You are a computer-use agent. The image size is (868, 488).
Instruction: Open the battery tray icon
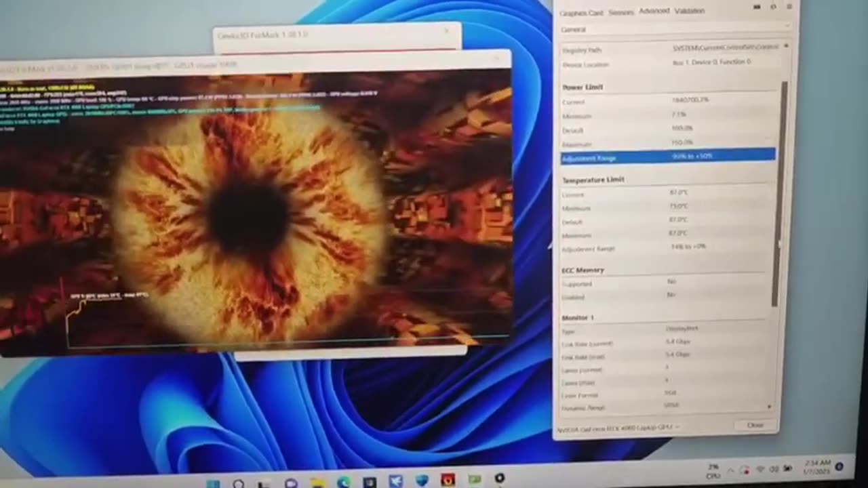click(x=787, y=468)
